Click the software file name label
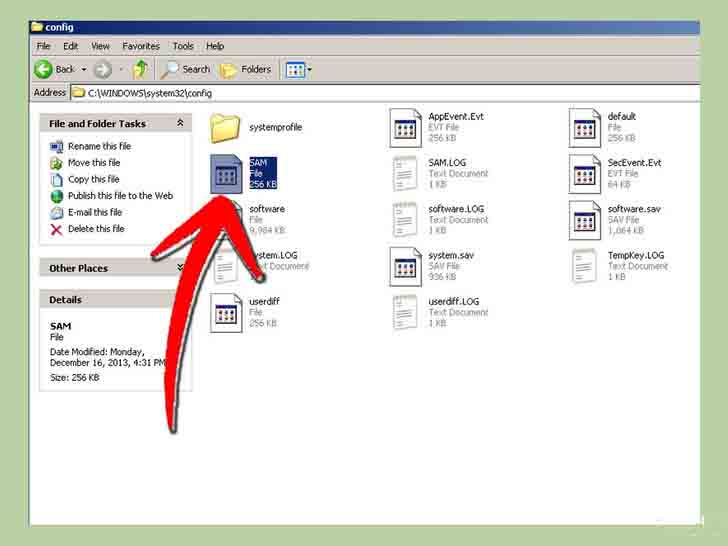 coord(267,209)
